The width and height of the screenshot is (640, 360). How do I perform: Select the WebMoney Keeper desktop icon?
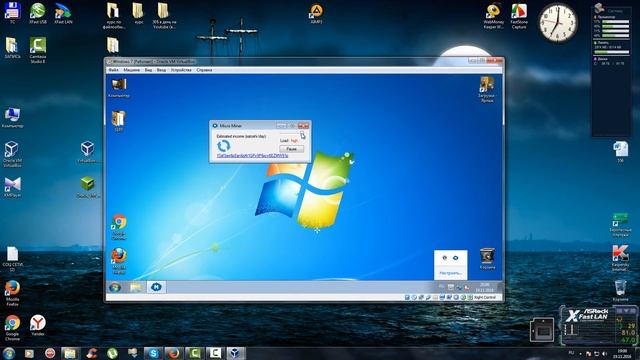click(x=493, y=16)
